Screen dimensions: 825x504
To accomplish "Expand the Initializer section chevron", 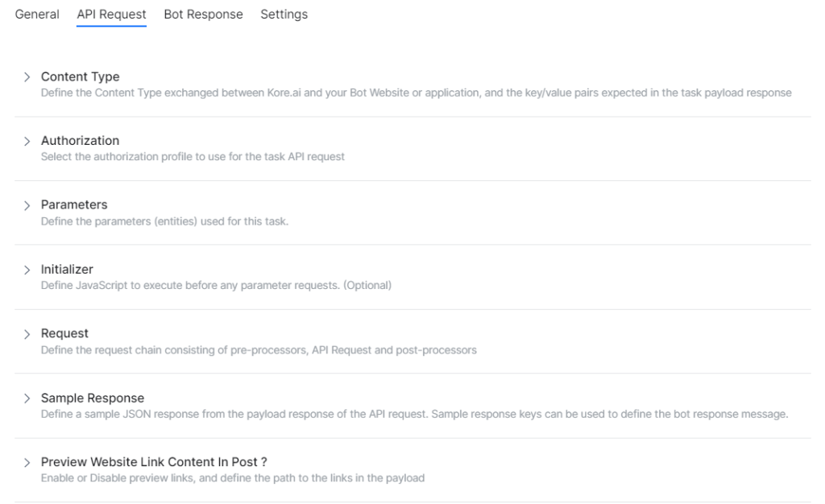I will pyautogui.click(x=27, y=269).
